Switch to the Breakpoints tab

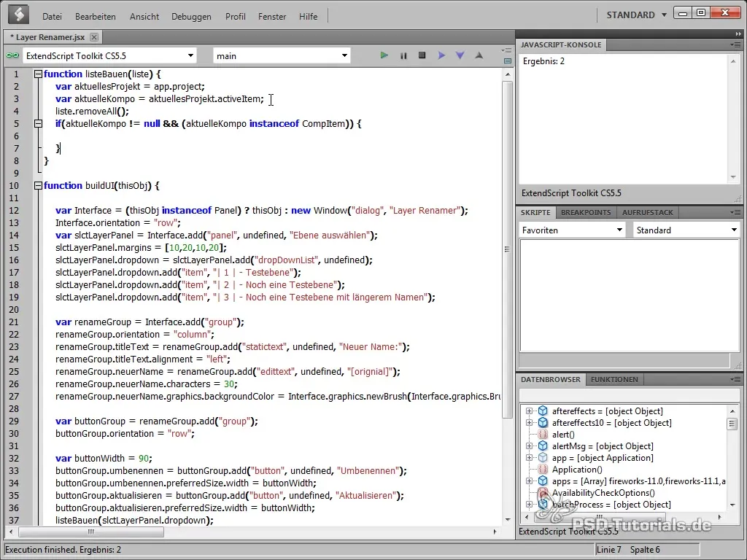pos(586,212)
